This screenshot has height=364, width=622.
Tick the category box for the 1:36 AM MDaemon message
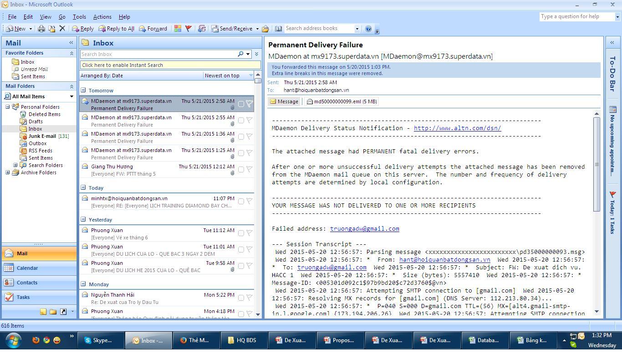[241, 136]
